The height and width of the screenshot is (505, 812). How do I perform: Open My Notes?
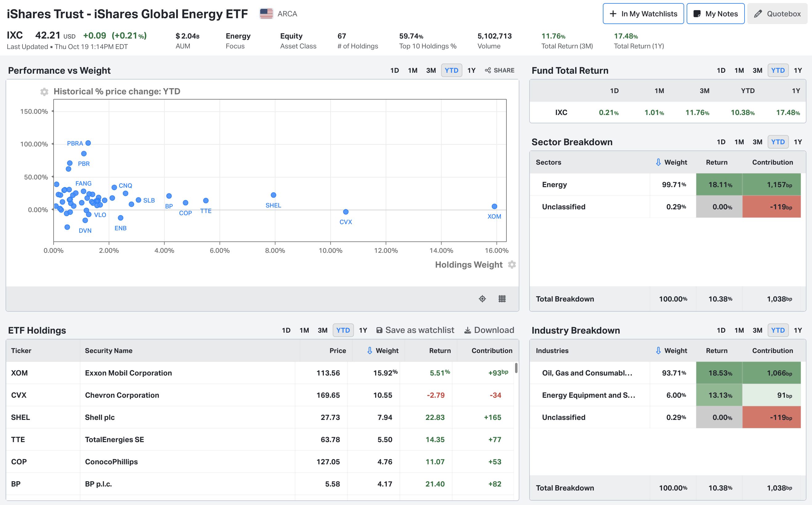click(x=715, y=14)
